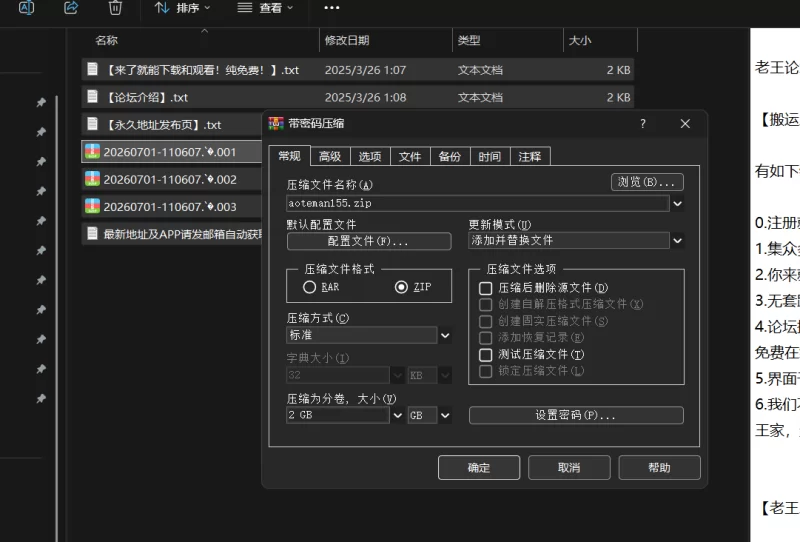
Task: Click the 创建自解压格式压缩文件 checkbox
Action: pyautogui.click(x=485, y=305)
